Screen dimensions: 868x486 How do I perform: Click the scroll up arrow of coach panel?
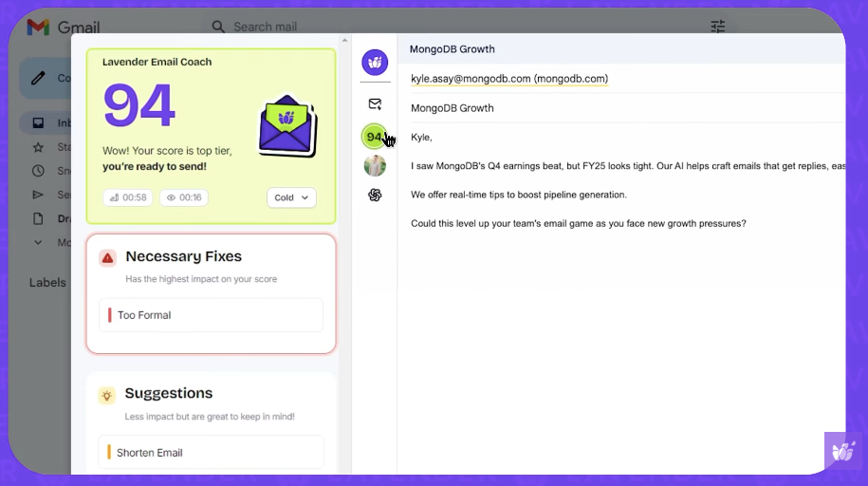pyautogui.click(x=344, y=41)
